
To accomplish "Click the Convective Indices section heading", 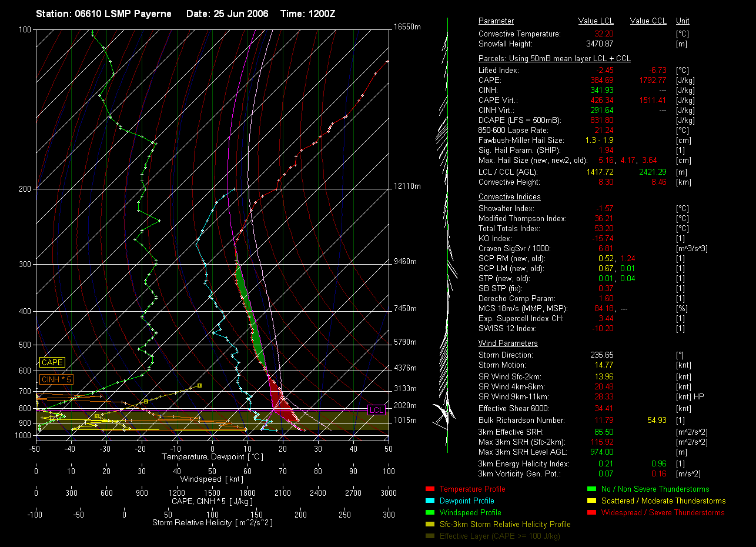I will point(509,197).
